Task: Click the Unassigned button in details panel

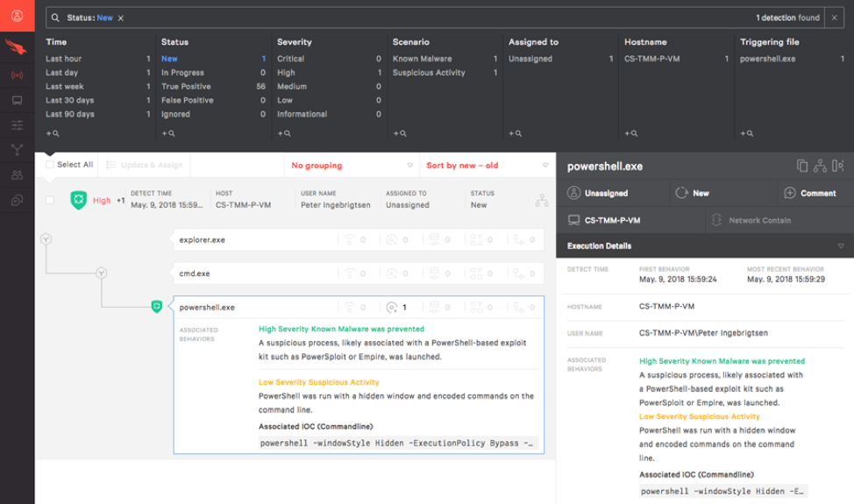Action: [x=607, y=193]
